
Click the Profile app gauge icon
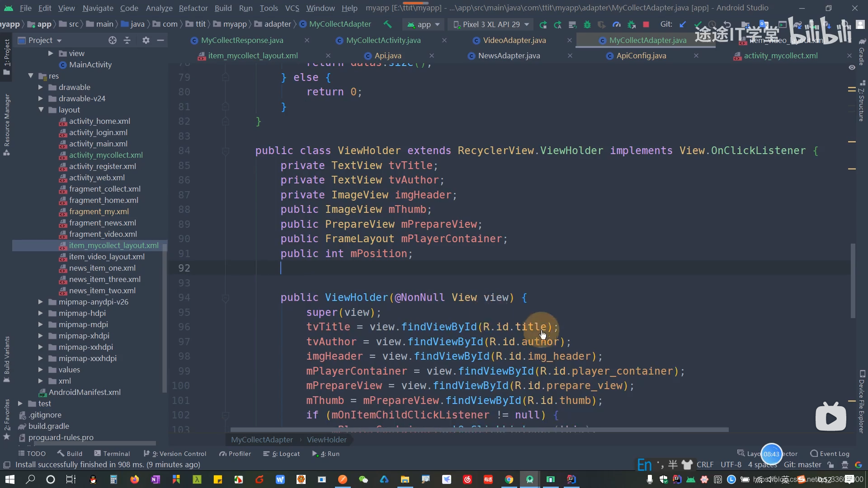(x=617, y=24)
